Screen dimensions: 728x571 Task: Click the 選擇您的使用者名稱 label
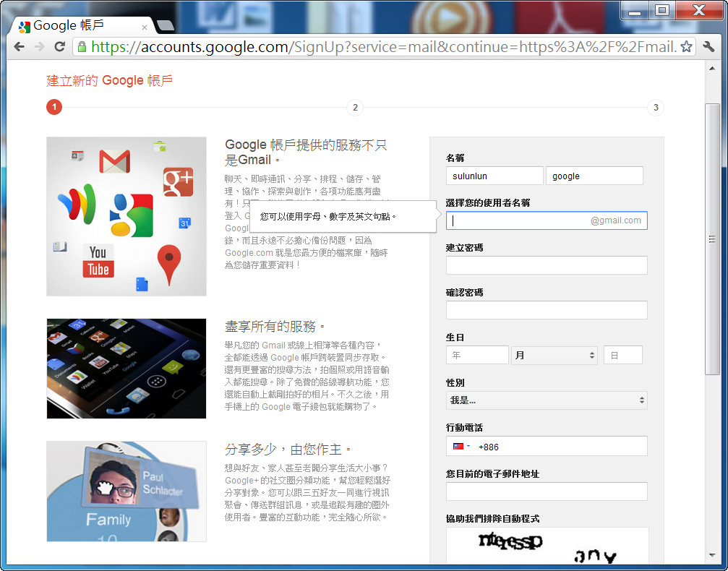click(488, 203)
